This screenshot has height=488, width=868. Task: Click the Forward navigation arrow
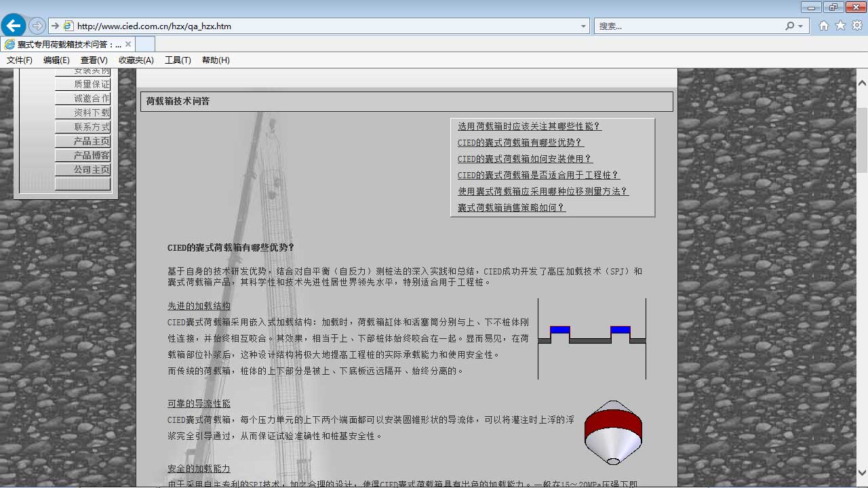37,26
